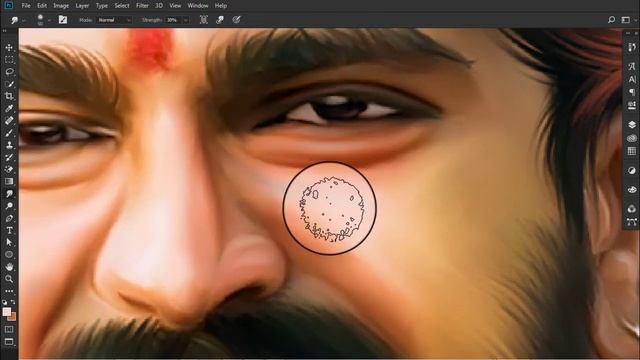Select the Hand tool
The height and width of the screenshot is (360, 640).
tap(9, 267)
